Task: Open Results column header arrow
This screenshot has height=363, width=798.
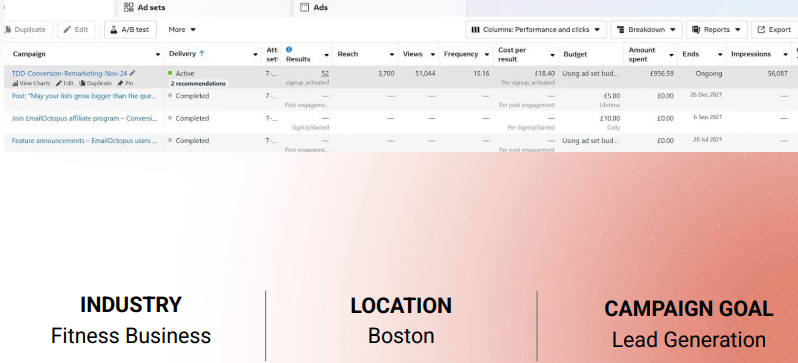Action: coord(326,54)
